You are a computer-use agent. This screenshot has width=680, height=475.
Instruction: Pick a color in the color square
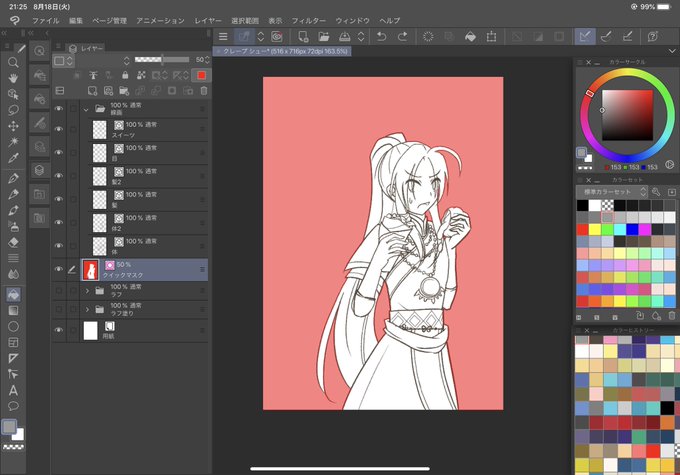point(627,115)
